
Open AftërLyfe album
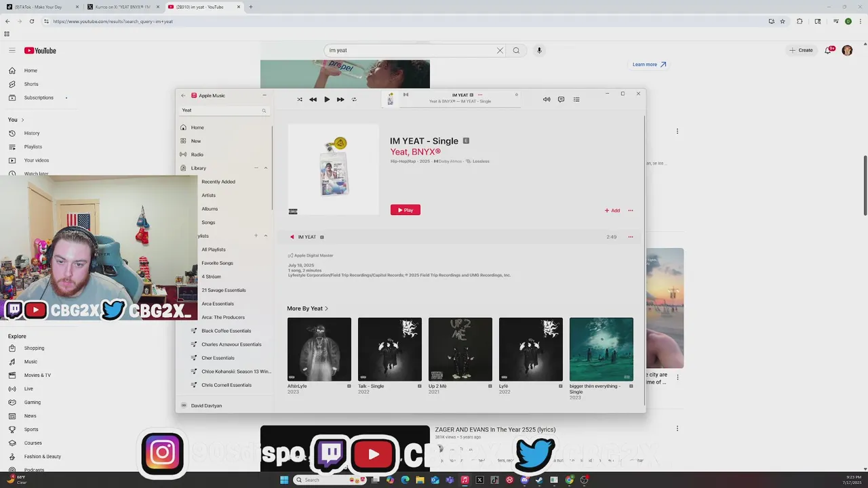click(319, 350)
